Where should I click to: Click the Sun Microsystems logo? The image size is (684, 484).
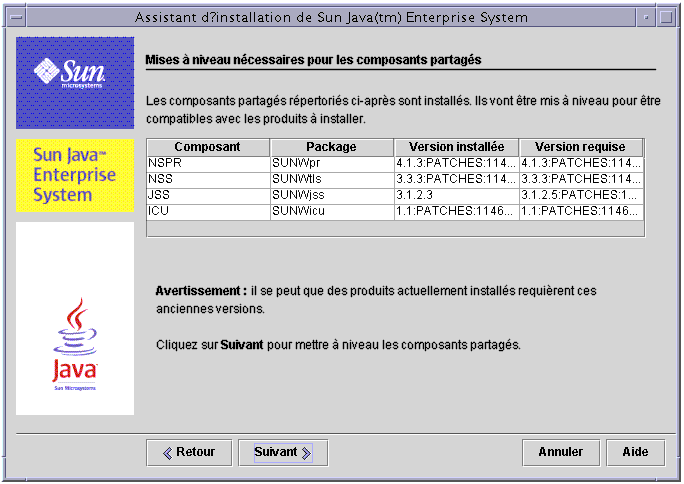pyautogui.click(x=75, y=83)
